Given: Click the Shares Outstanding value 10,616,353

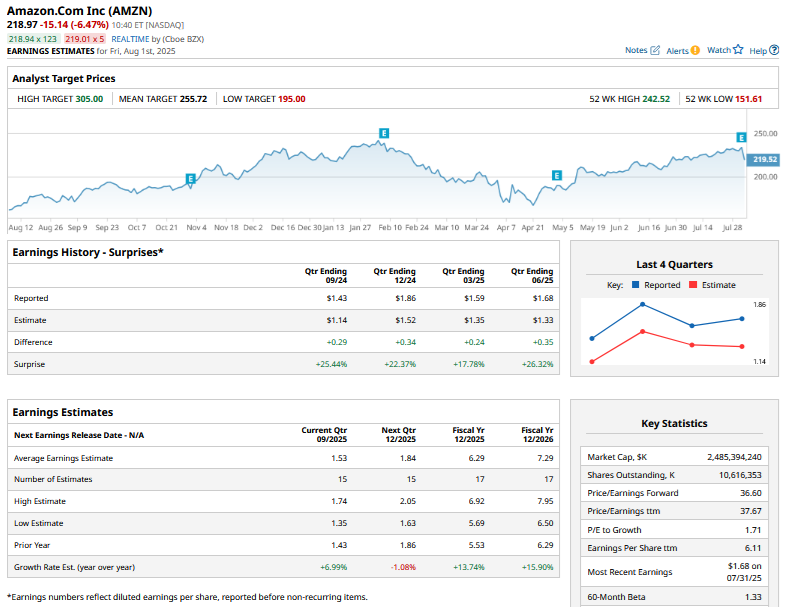Looking at the screenshot, I should pyautogui.click(x=740, y=475).
